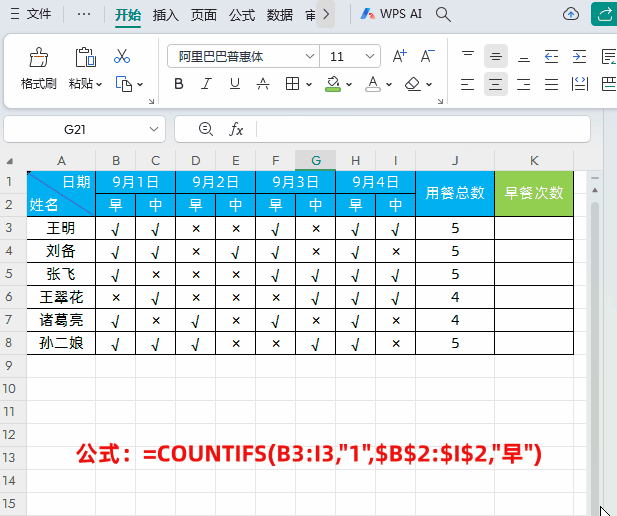Open the font size dropdown showing 11

371,57
